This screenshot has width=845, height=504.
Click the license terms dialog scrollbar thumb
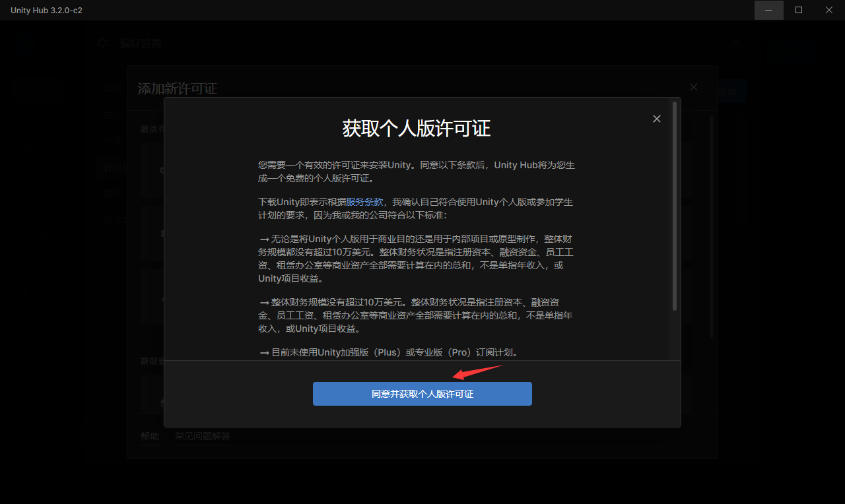click(674, 206)
